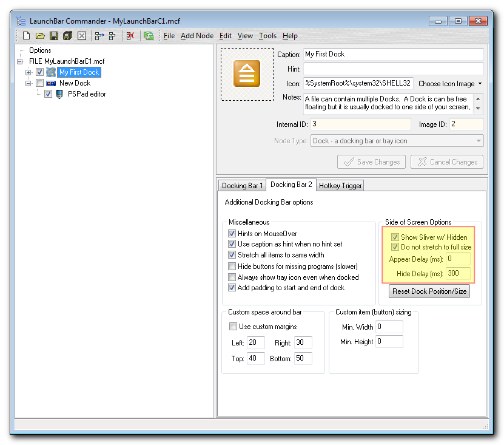Collapse the New Dock tree node
The height and width of the screenshot is (445, 504).
28,83
